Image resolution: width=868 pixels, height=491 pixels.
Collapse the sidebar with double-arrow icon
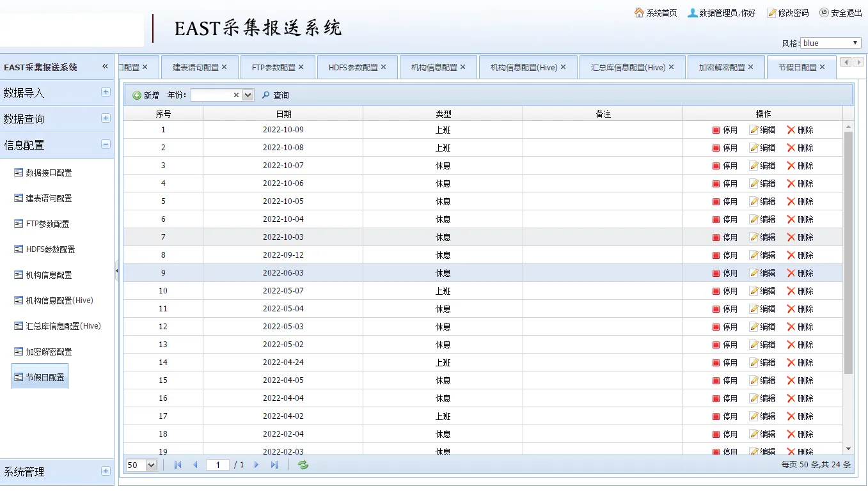point(105,66)
